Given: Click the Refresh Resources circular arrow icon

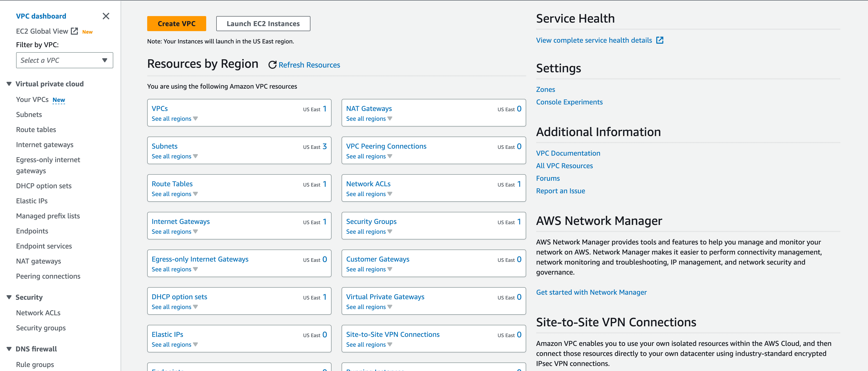Looking at the screenshot, I should [x=272, y=65].
